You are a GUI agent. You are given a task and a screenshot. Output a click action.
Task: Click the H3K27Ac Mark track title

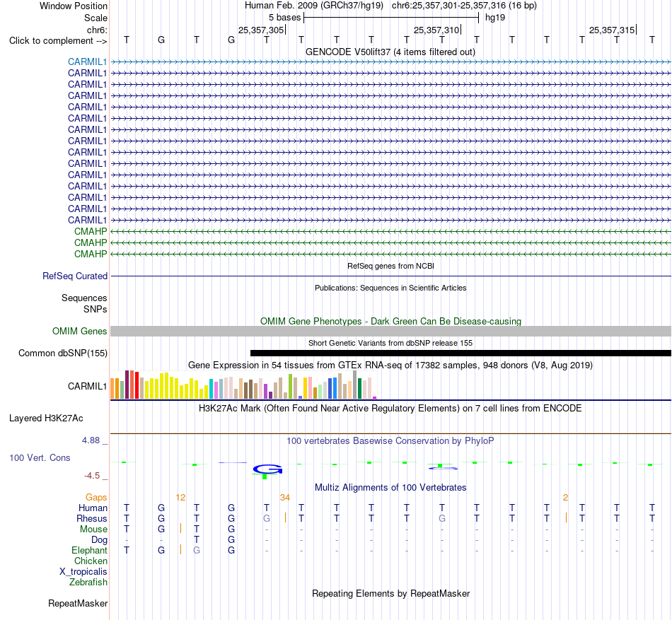click(390, 408)
